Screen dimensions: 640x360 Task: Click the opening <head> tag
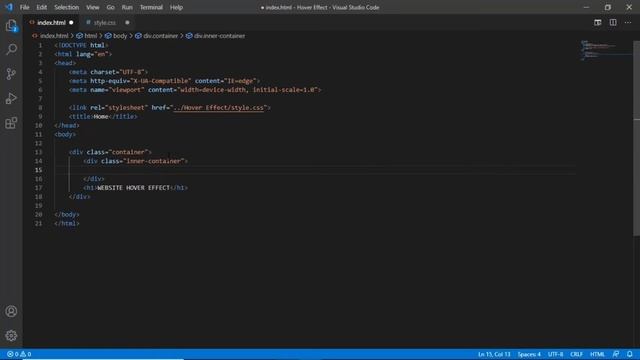[65, 63]
